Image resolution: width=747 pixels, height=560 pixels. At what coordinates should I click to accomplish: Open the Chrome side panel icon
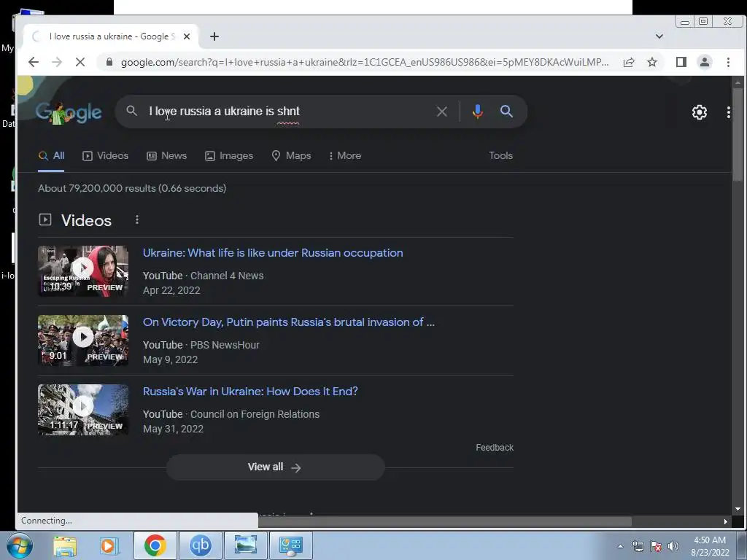[681, 62]
